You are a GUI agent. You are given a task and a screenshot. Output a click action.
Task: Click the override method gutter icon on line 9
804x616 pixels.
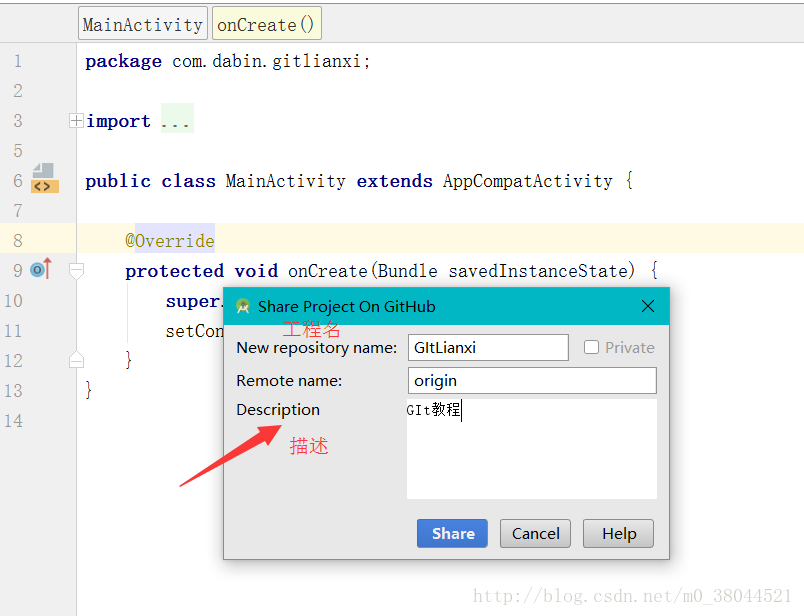click(x=41, y=269)
